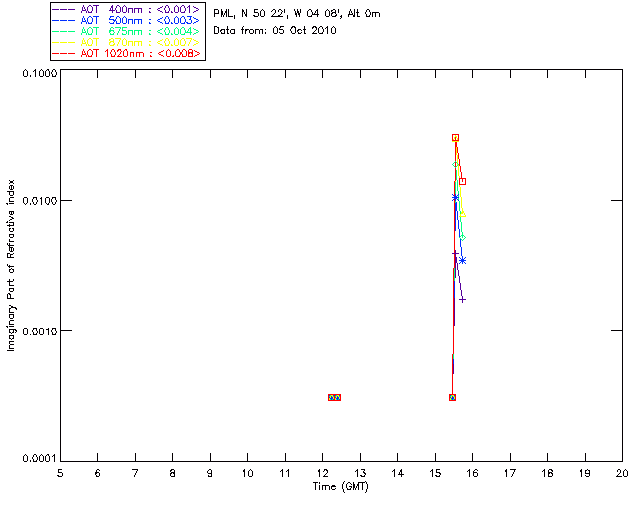
Task: Click the 'Time (GMT)' axis title
Action: (340, 487)
